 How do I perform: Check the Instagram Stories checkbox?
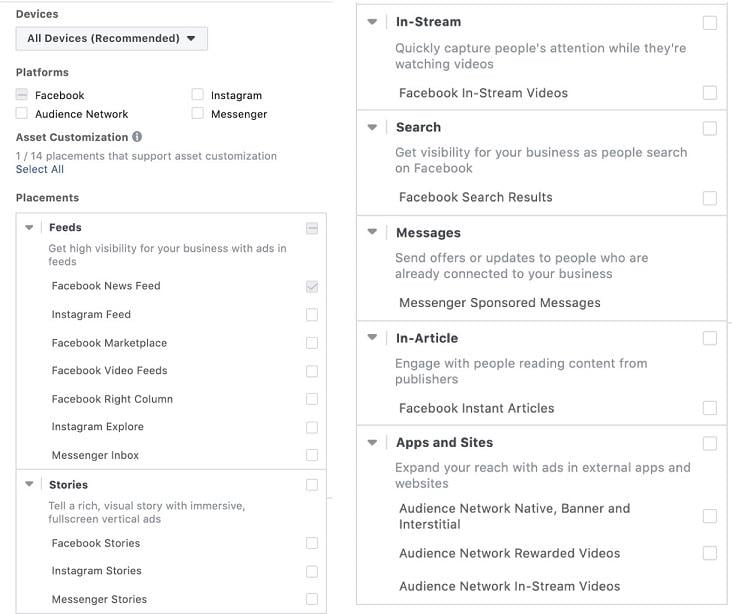pos(312,572)
